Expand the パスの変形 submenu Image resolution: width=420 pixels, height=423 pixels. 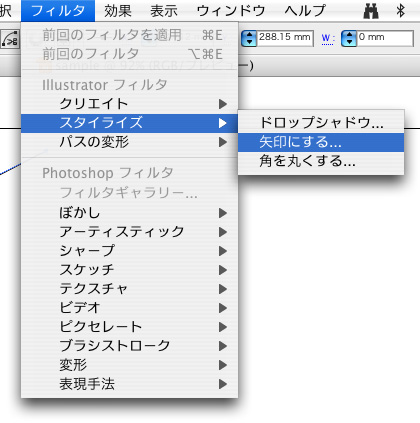pyautogui.click(x=130, y=142)
